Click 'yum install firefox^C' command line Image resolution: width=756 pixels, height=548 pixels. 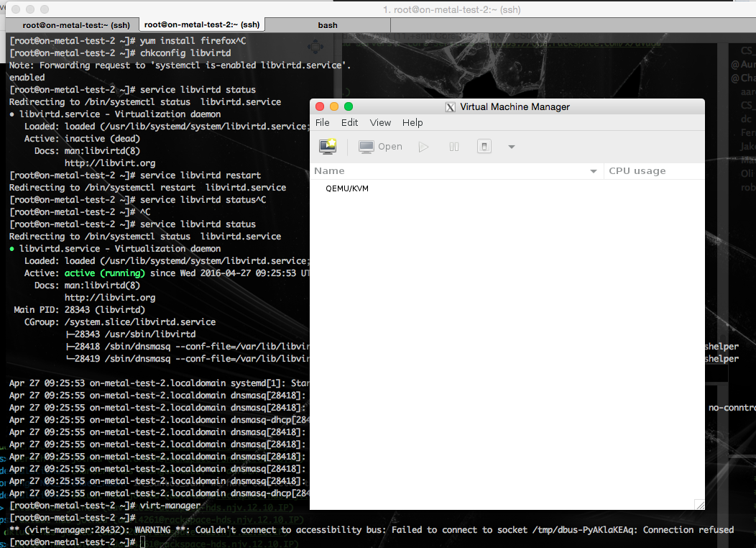193,41
